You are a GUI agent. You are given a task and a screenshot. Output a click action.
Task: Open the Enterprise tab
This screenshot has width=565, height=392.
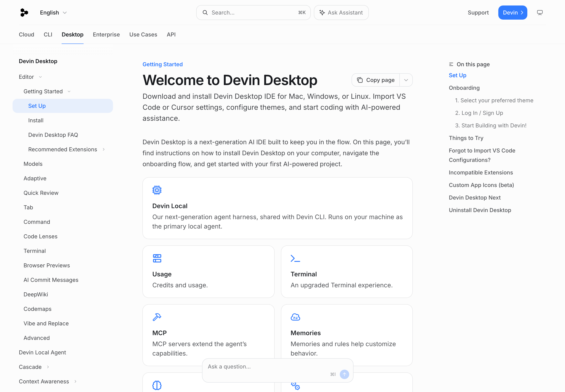(x=107, y=35)
